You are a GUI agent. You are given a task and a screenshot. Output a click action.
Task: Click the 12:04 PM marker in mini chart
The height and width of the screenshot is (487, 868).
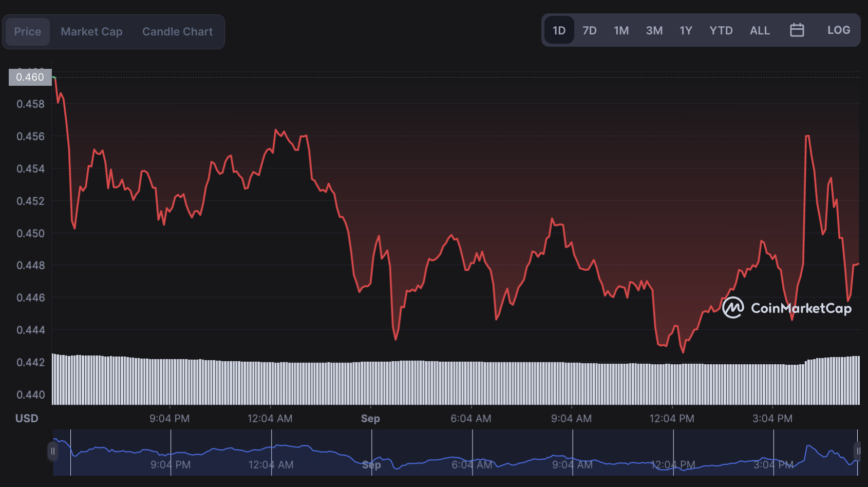(x=673, y=465)
